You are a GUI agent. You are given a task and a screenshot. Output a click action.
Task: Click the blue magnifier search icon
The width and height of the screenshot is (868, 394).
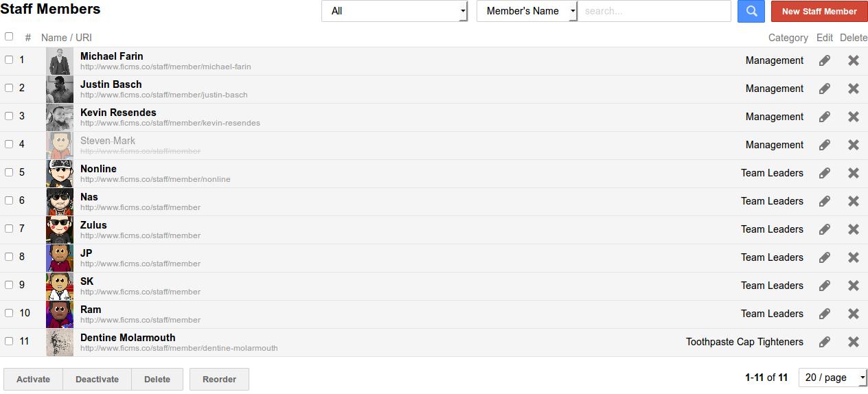[751, 11]
